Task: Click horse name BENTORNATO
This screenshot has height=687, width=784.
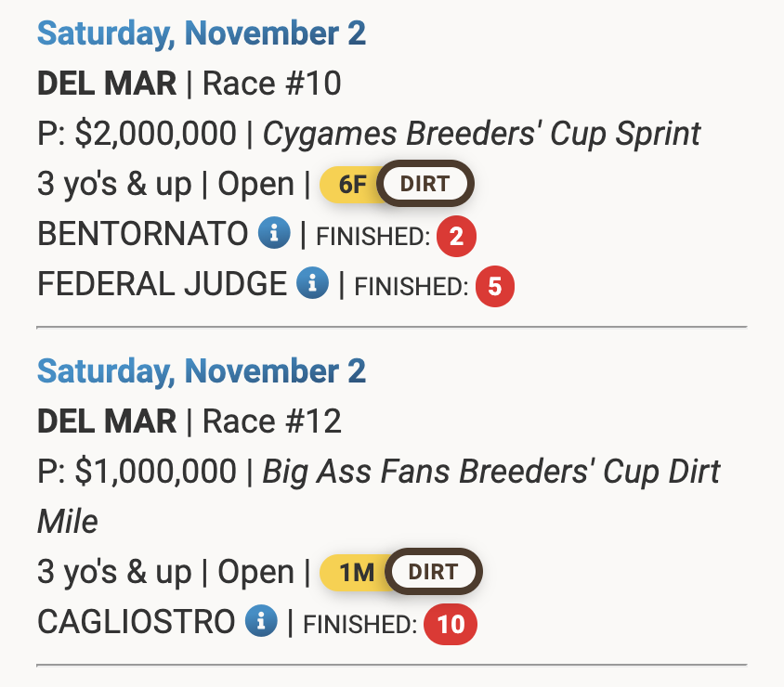Action: (142, 234)
